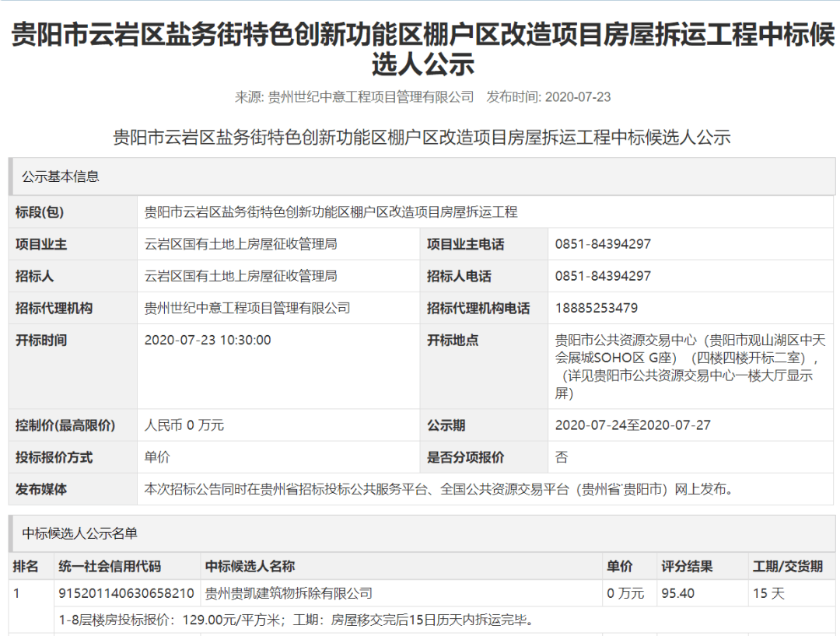The height and width of the screenshot is (636, 840).
Task: Click the 发布时间 date 2020-07-23
Action: (578, 97)
